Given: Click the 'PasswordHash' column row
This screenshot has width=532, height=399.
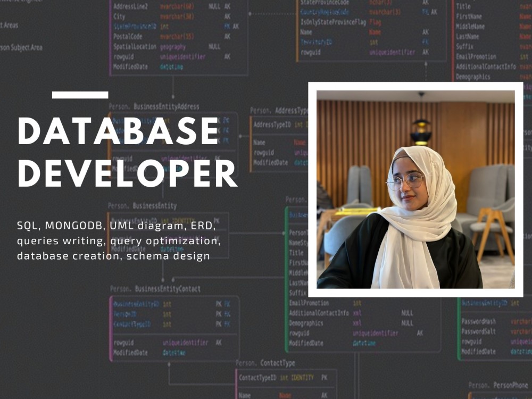Looking at the screenshot, I should pos(497,321).
